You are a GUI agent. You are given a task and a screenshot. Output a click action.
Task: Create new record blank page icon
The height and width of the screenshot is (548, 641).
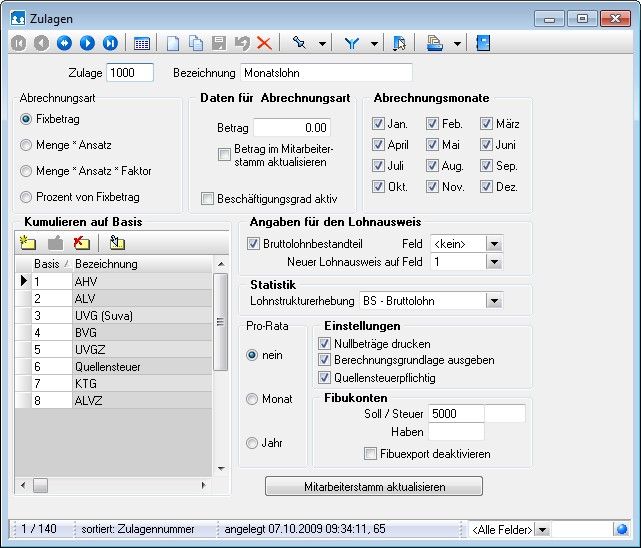173,43
